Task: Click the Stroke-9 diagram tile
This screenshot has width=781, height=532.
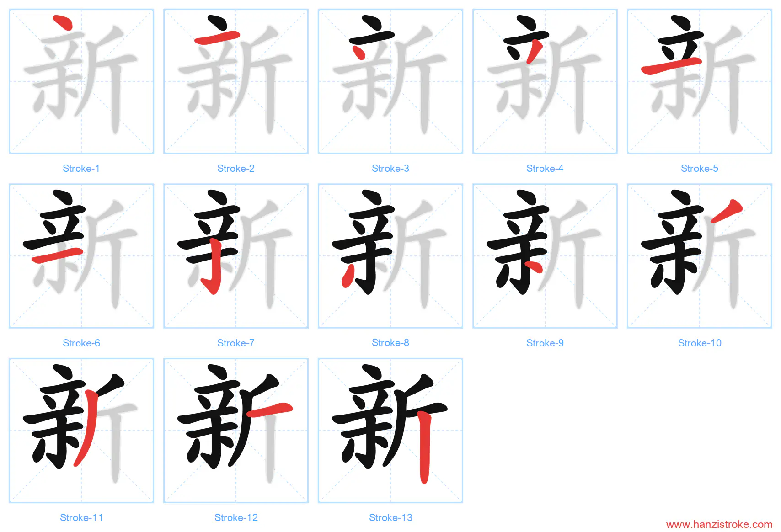Action: pyautogui.click(x=545, y=256)
